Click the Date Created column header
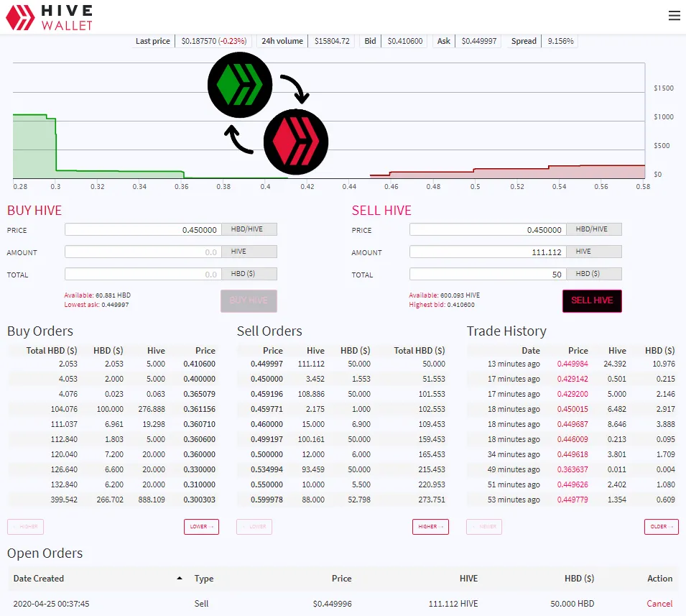The width and height of the screenshot is (686, 616). point(39,579)
